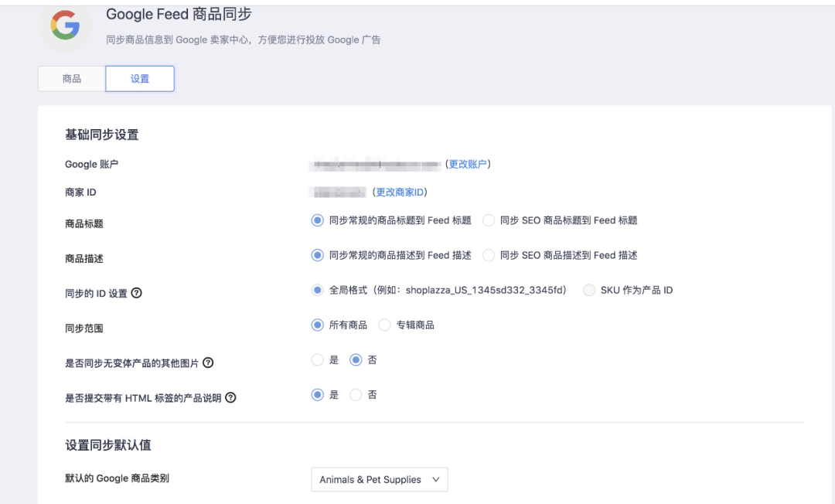Image resolution: width=835 pixels, height=504 pixels.
Task: Click the 默认的 Google 商品类别 label
Action: pos(118,478)
